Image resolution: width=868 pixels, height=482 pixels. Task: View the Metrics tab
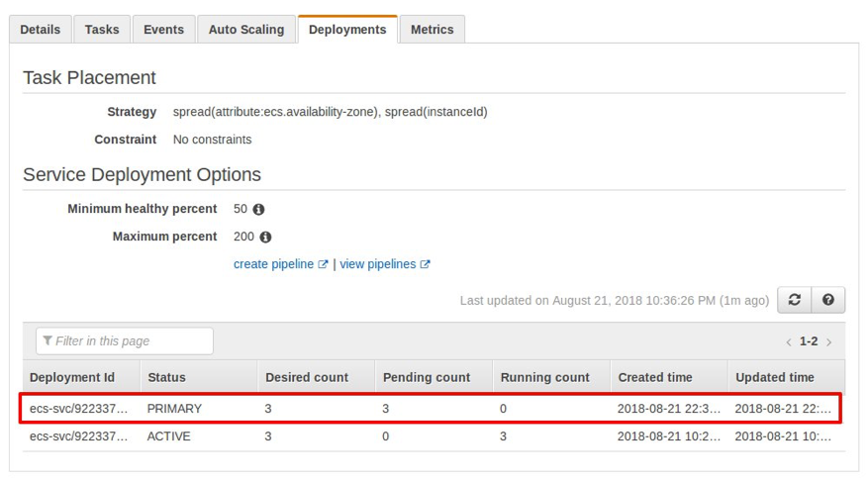click(x=432, y=30)
